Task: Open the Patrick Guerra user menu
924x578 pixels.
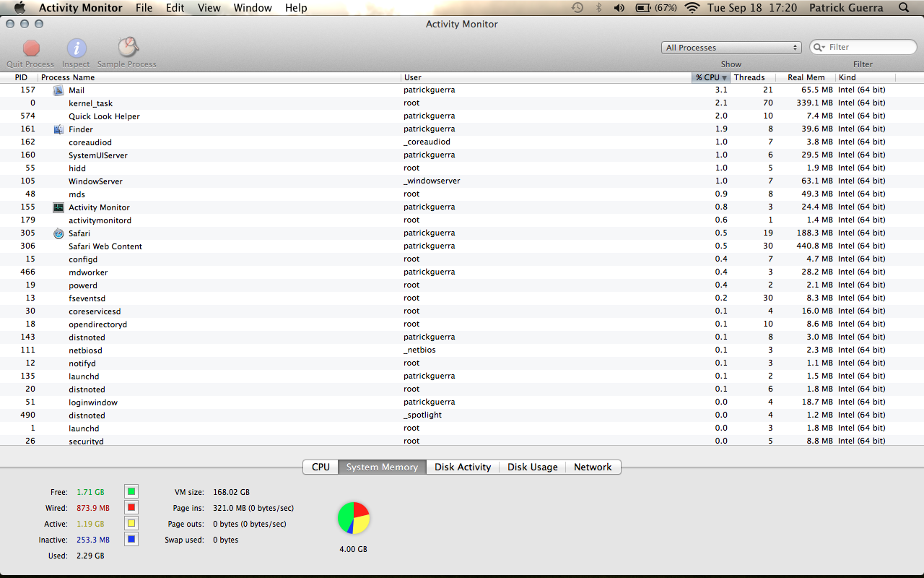Action: tap(846, 8)
